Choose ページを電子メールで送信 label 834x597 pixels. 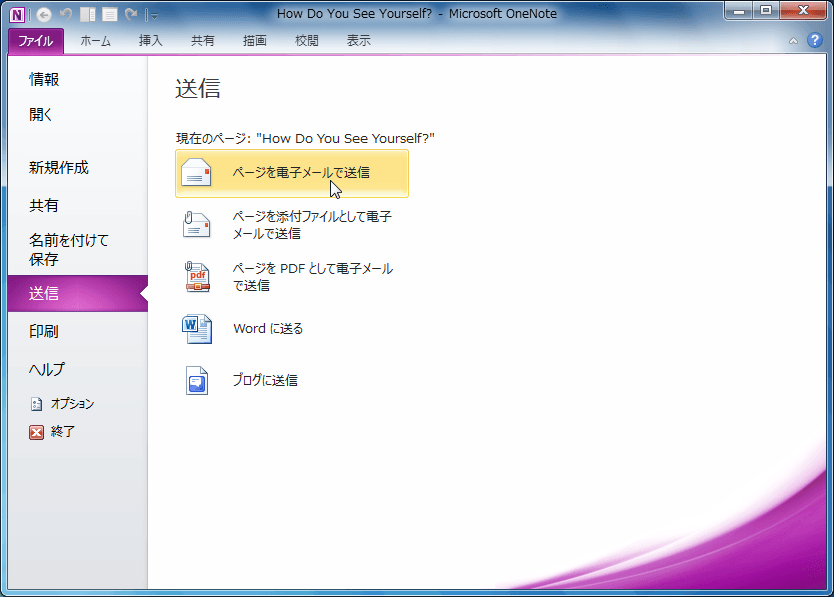coord(301,173)
